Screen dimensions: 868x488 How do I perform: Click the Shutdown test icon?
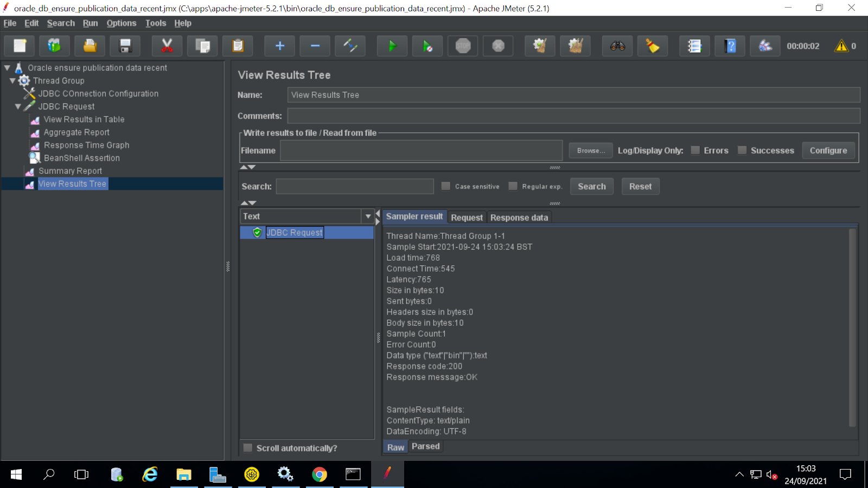click(498, 46)
